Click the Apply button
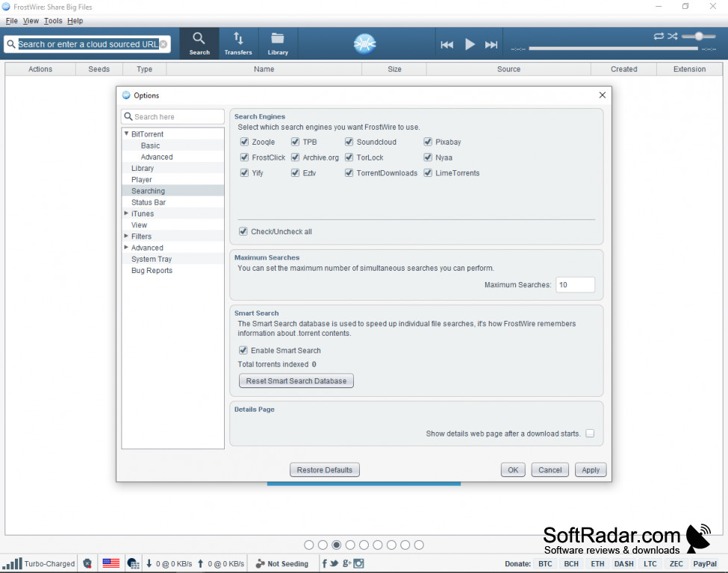Image resolution: width=728 pixels, height=573 pixels. 591,469
